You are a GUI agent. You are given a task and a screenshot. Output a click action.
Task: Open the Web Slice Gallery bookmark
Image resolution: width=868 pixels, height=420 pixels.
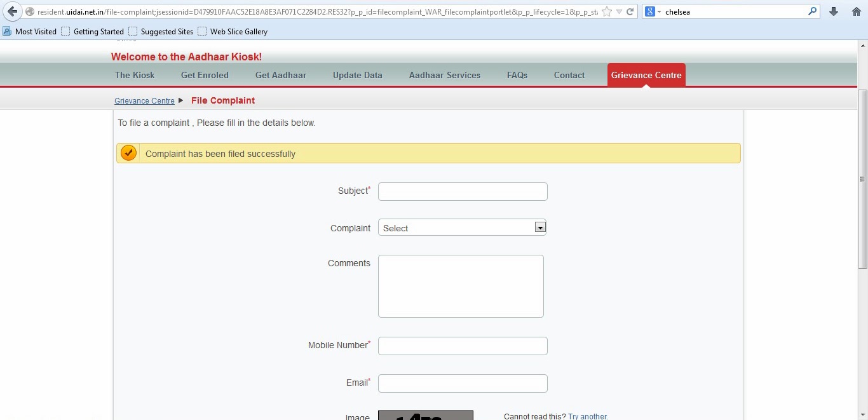[233, 31]
